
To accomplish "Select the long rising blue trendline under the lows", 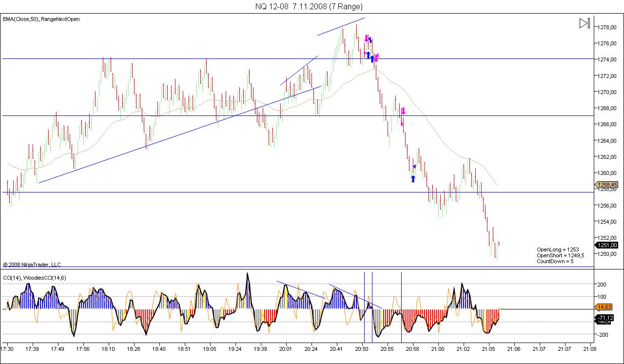I will pyautogui.click(x=180, y=134).
